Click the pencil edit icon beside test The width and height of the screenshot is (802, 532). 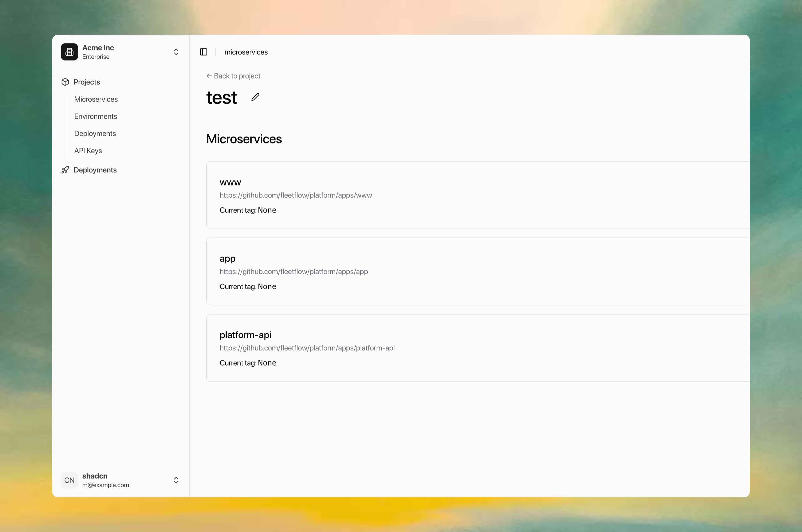[255, 97]
